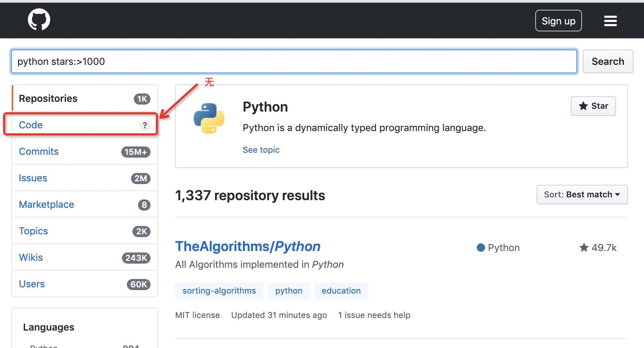
Task: Click the Python topic logo
Action: (209, 119)
